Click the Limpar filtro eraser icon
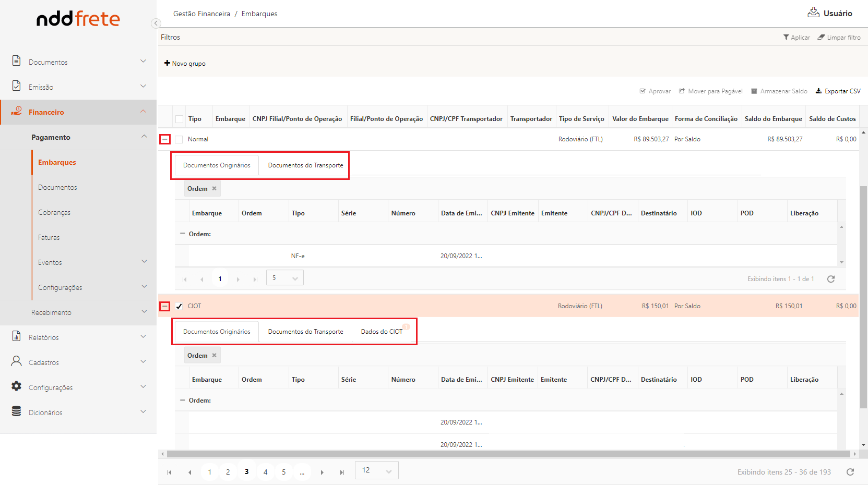868x485 pixels. tap(821, 38)
